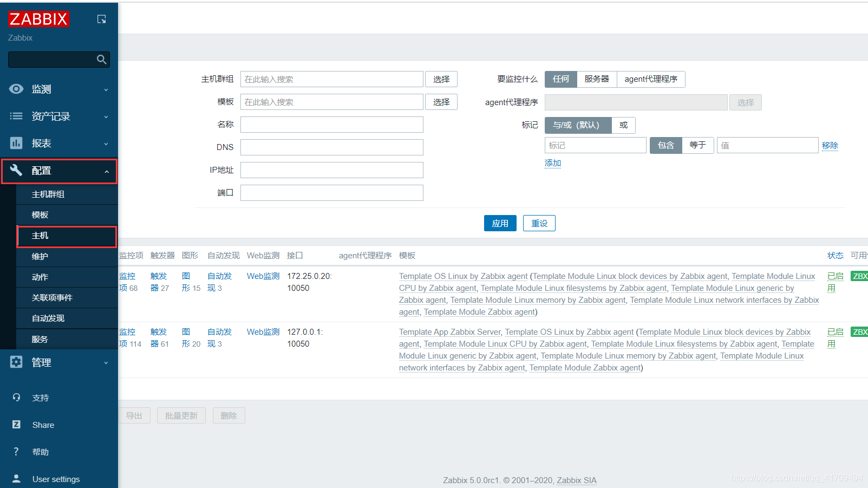The image size is (868, 488).
Task: Click 选择 button next to 模板 field
Action: coord(441,102)
